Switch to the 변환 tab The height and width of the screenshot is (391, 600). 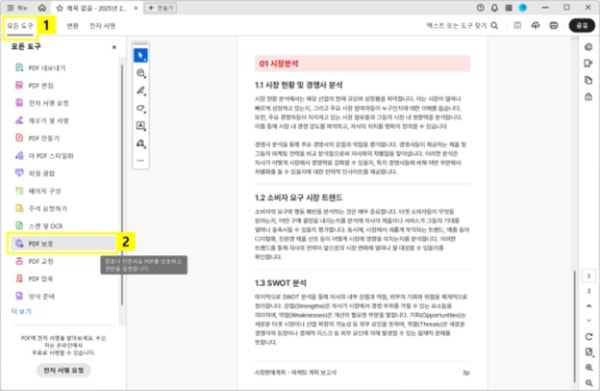72,26
